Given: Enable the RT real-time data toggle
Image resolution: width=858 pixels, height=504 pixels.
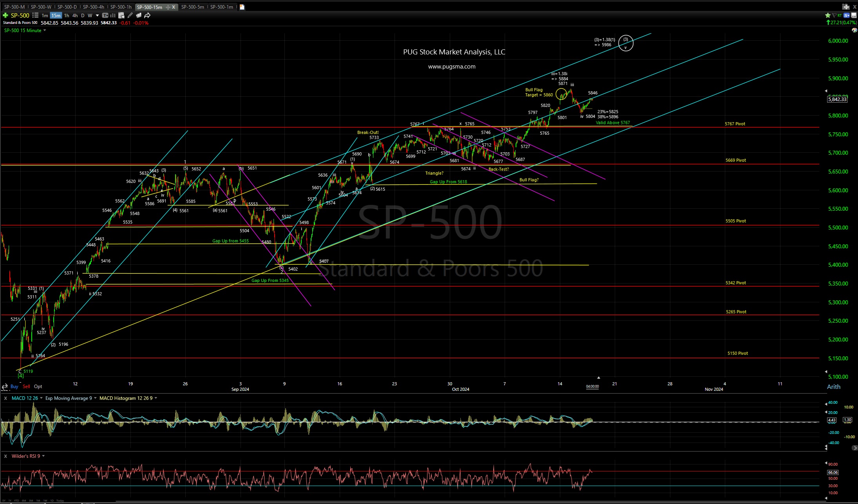Looking at the screenshot, I should click(x=840, y=15).
